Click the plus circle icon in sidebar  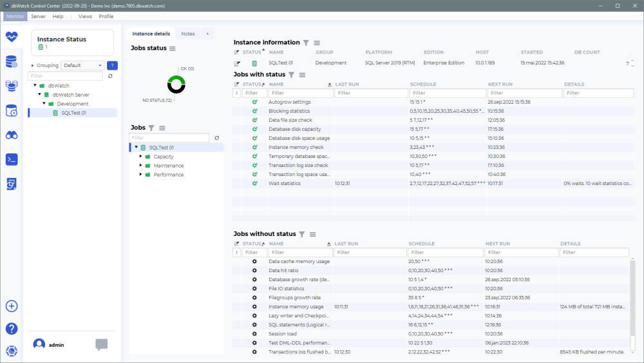pos(12,306)
